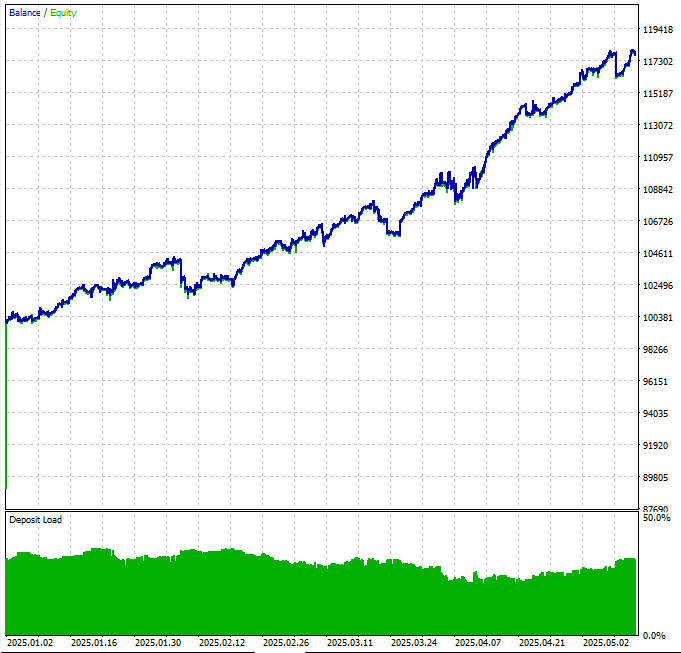The image size is (681, 653).
Task: Click the 2025.03.24 date label
Action: tap(414, 643)
